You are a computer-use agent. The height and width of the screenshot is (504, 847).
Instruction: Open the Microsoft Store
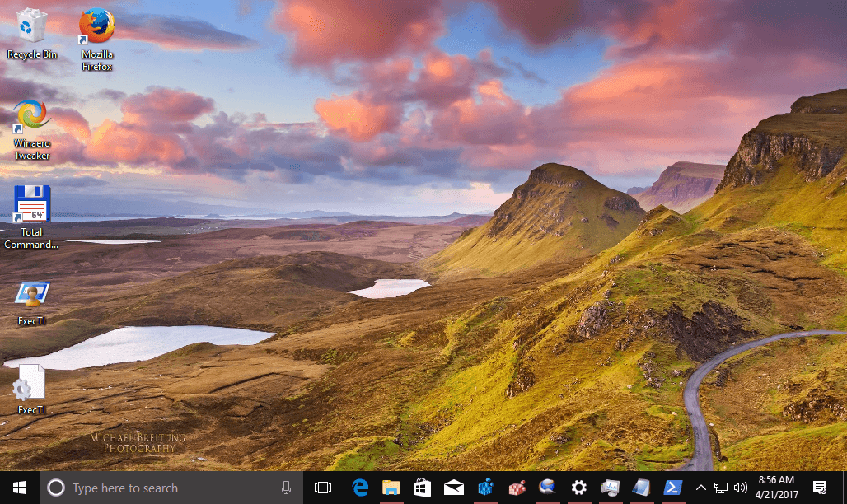pos(422,488)
